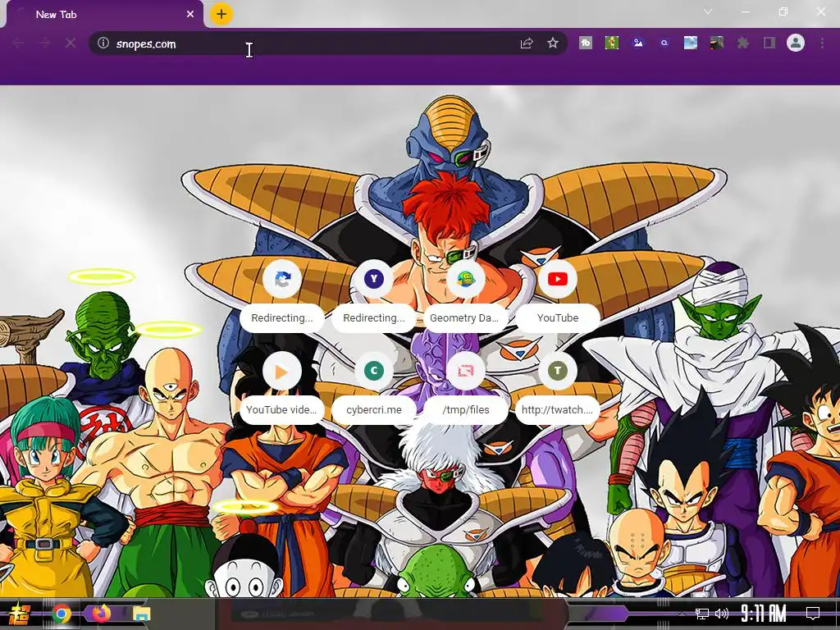View site information for snopes.com
Viewport: 840px width, 630px height.
[103, 43]
